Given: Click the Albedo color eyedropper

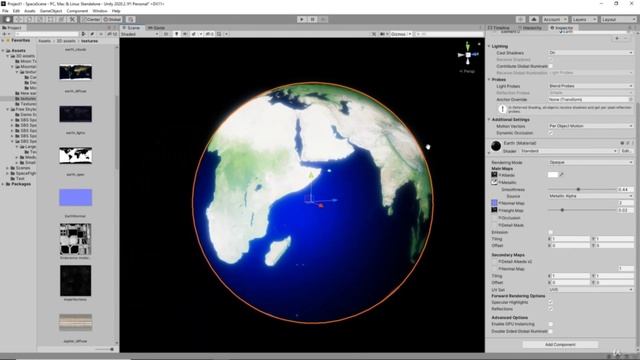Looking at the screenshot, I should 562,175.
